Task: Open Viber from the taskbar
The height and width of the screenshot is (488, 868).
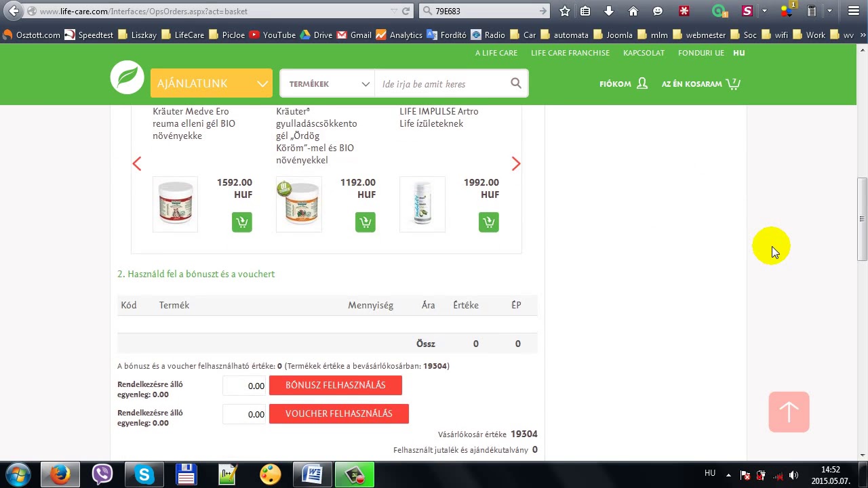Action: point(102,474)
